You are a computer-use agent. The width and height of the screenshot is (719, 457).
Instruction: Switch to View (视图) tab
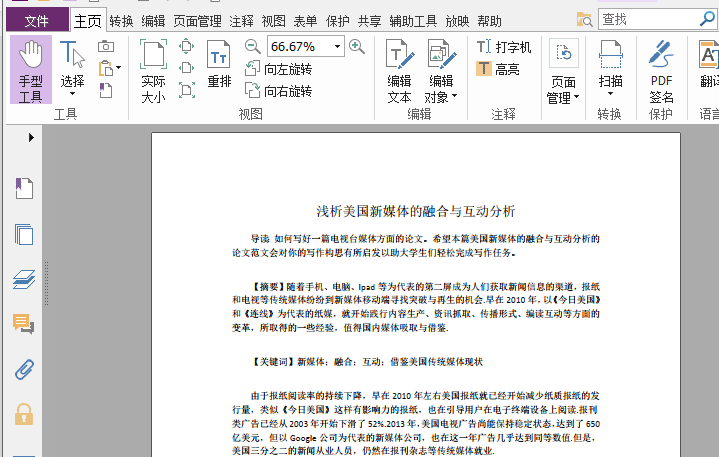coord(273,21)
